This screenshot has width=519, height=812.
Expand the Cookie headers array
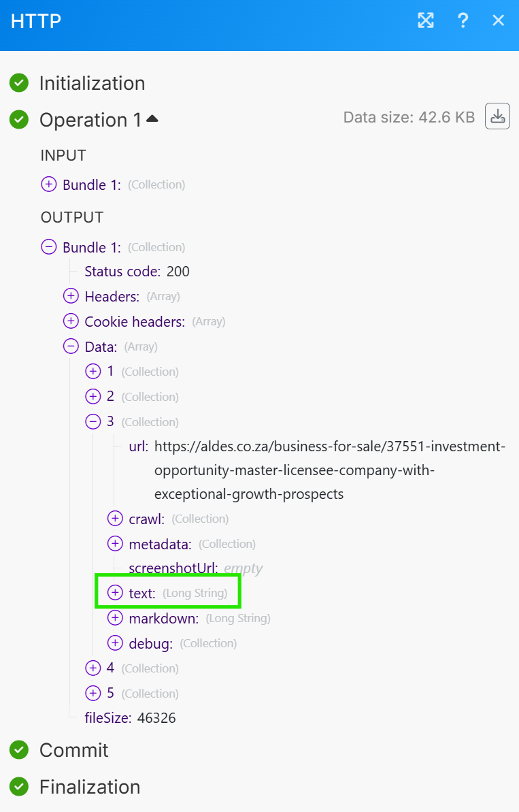(x=71, y=321)
